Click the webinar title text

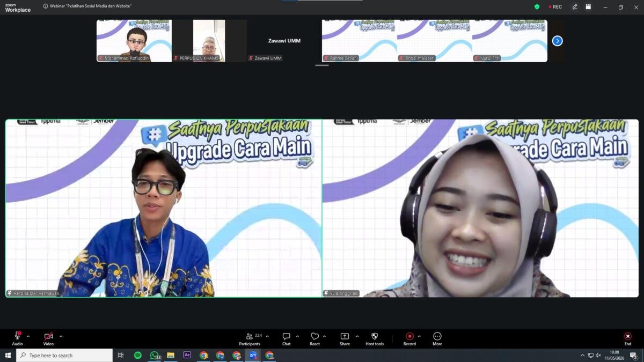tap(91, 6)
